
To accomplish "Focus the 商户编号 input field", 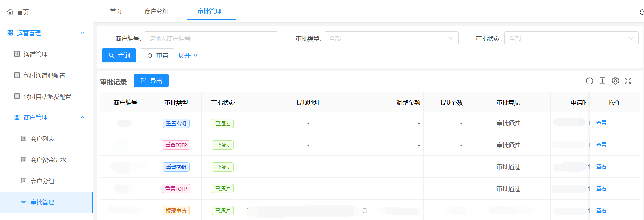I will 211,38.
